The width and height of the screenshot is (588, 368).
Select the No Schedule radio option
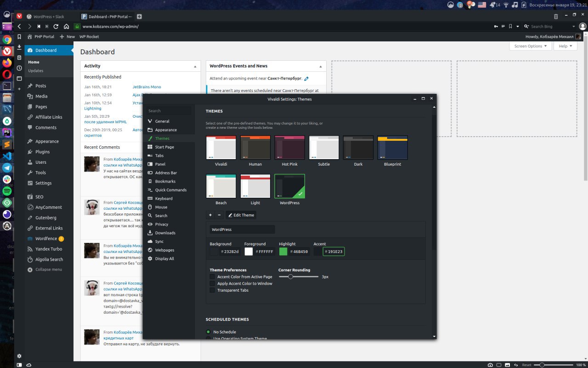click(x=208, y=332)
